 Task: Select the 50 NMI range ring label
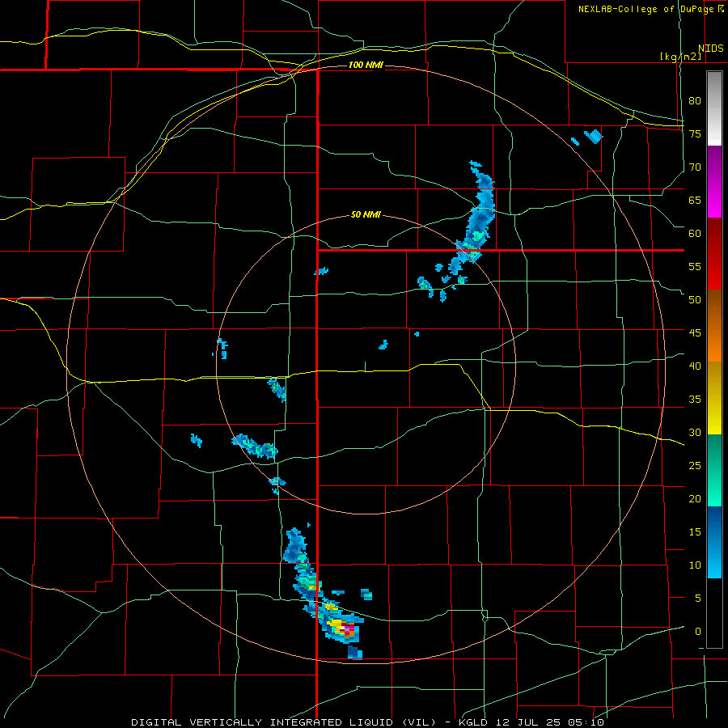(366, 214)
